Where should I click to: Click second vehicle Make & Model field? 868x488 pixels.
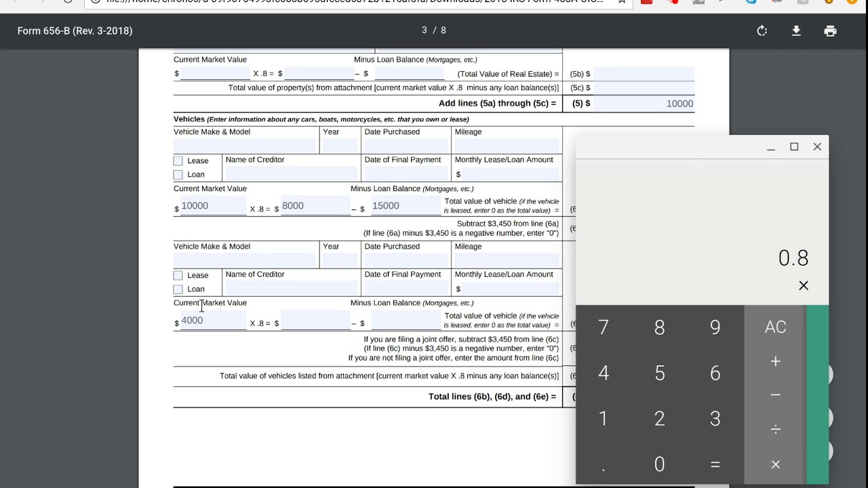click(x=245, y=260)
